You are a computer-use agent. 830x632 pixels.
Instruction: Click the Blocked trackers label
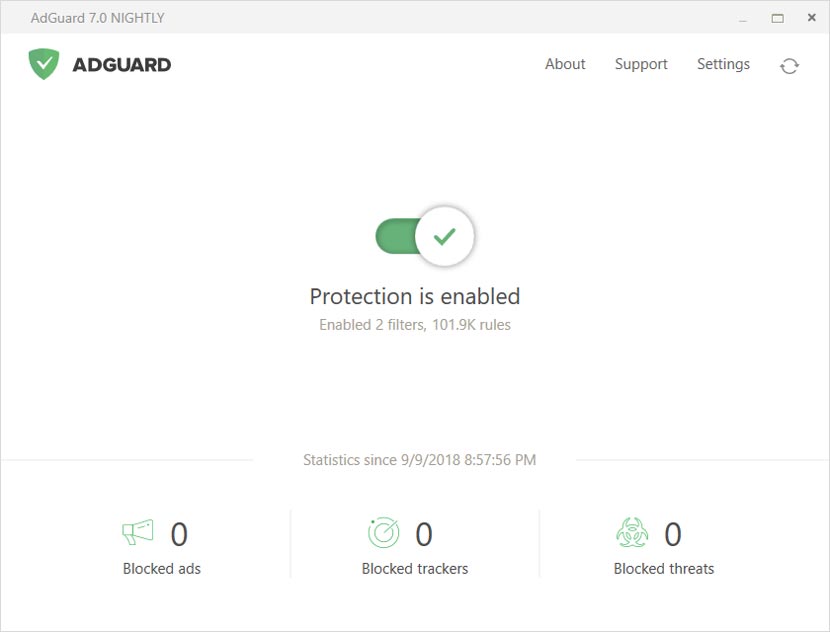[x=414, y=568]
